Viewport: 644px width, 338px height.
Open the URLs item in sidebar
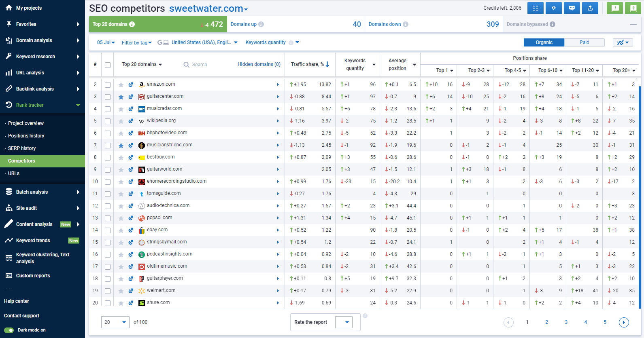[x=14, y=173]
